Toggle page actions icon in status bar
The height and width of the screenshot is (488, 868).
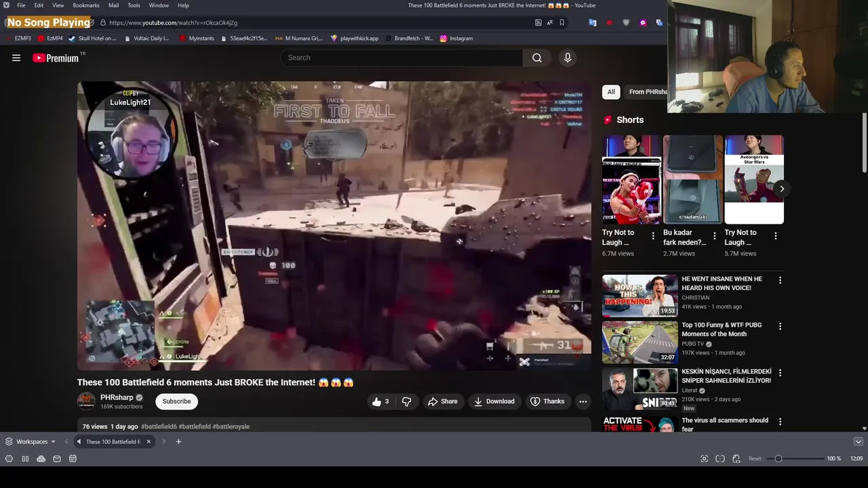736,459
